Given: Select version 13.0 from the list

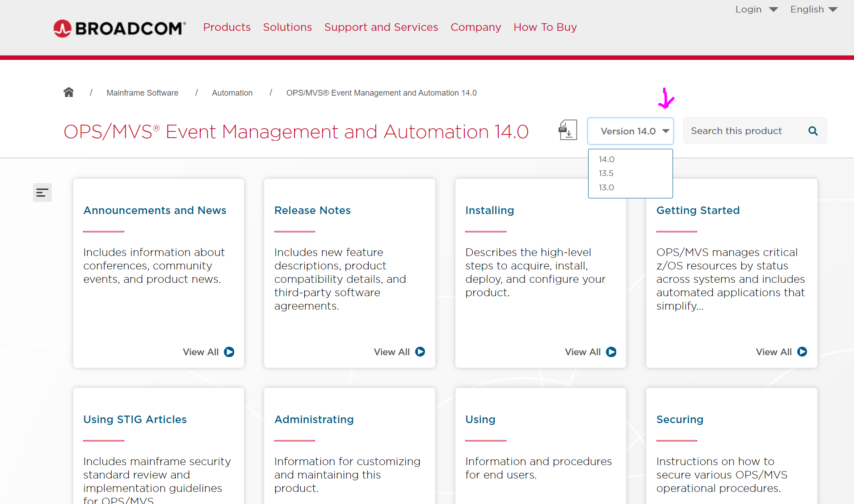Looking at the screenshot, I should pyautogui.click(x=606, y=188).
